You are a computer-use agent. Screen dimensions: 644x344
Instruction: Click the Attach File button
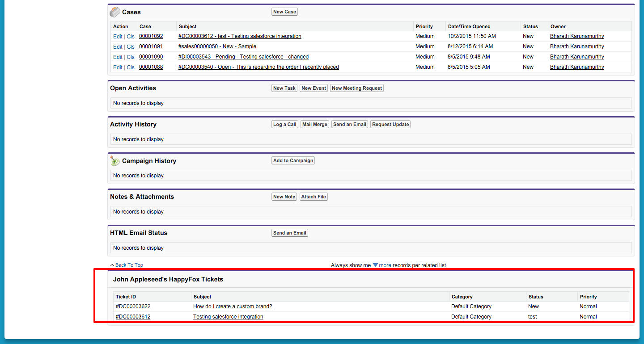314,197
